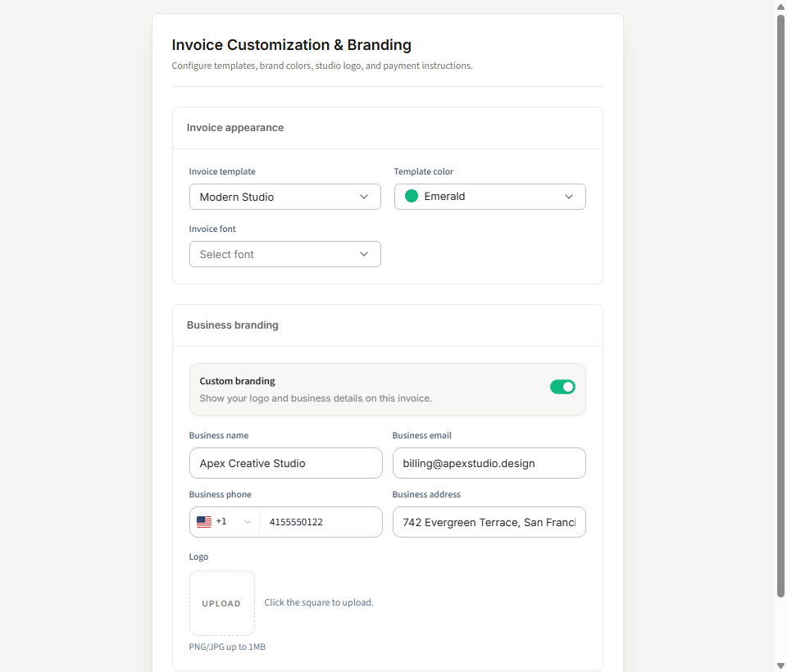Open the Template color dropdown
787x672 pixels.
click(x=489, y=197)
